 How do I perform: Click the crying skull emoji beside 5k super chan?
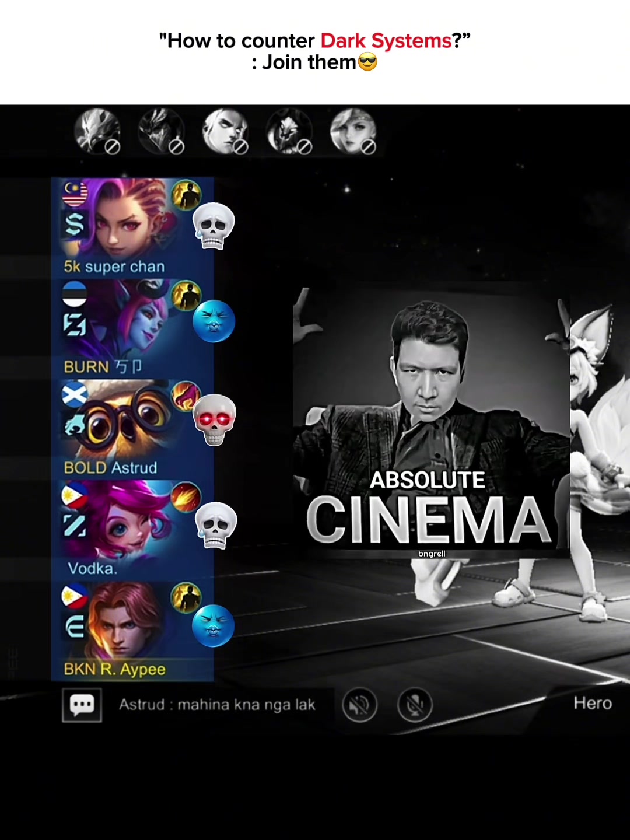click(213, 226)
